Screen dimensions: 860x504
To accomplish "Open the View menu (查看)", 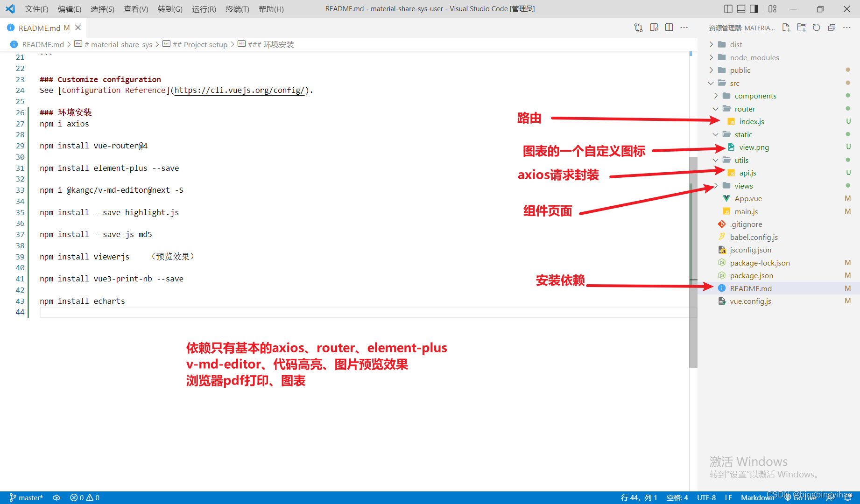I will (x=136, y=9).
